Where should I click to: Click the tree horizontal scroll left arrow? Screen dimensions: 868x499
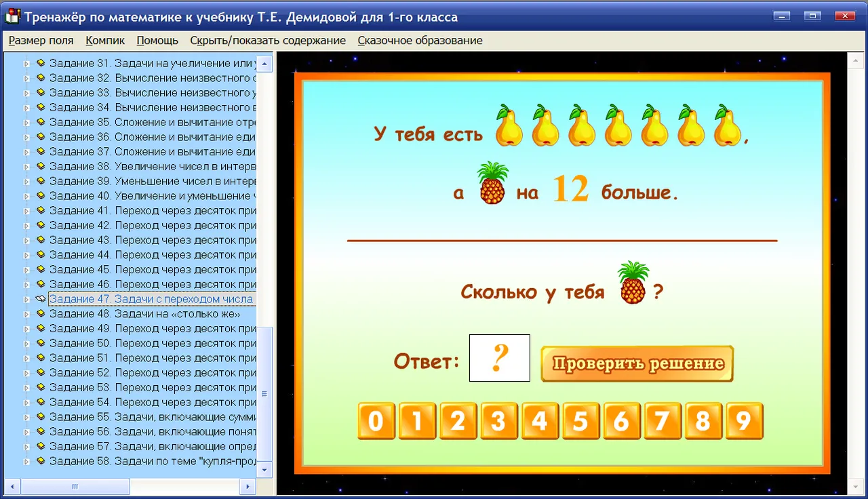[x=12, y=486]
